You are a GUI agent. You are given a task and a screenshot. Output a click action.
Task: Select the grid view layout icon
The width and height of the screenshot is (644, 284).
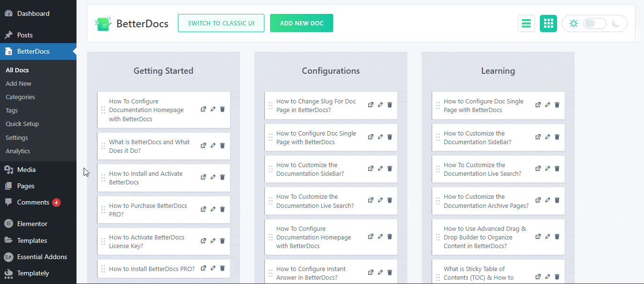(548, 23)
